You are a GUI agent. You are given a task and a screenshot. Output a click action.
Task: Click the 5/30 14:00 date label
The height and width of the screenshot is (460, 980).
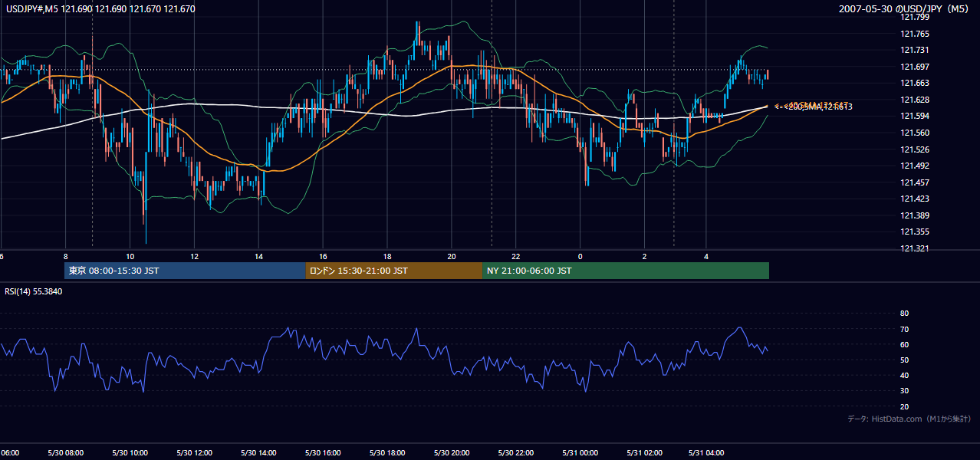(x=258, y=453)
